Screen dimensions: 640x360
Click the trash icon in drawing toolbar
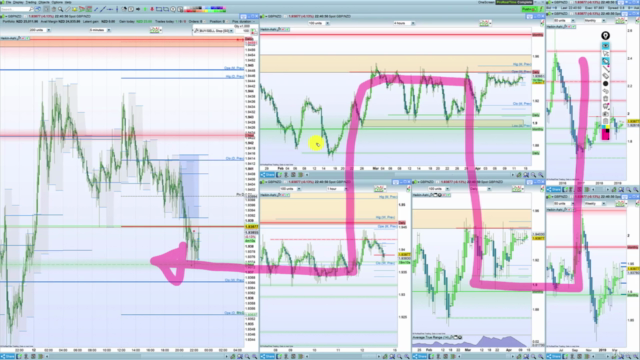[x=605, y=98]
